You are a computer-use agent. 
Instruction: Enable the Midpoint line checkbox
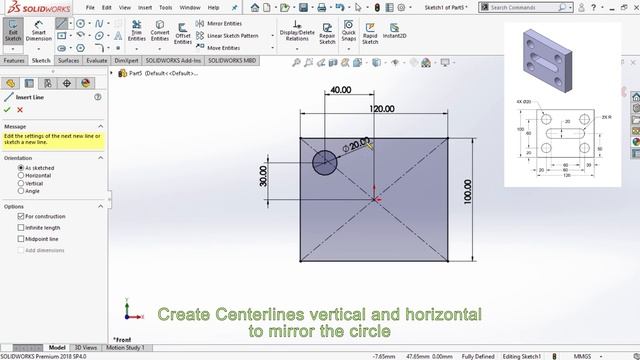tap(21, 239)
